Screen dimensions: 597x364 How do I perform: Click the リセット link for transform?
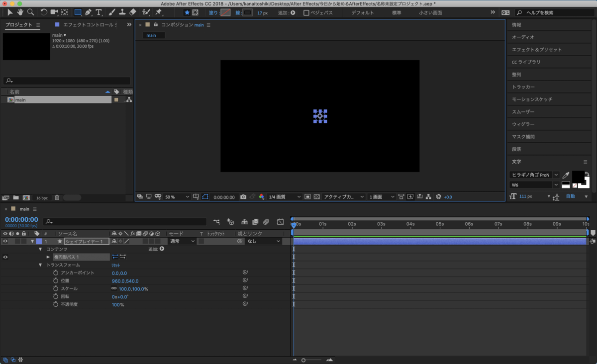pos(116,265)
